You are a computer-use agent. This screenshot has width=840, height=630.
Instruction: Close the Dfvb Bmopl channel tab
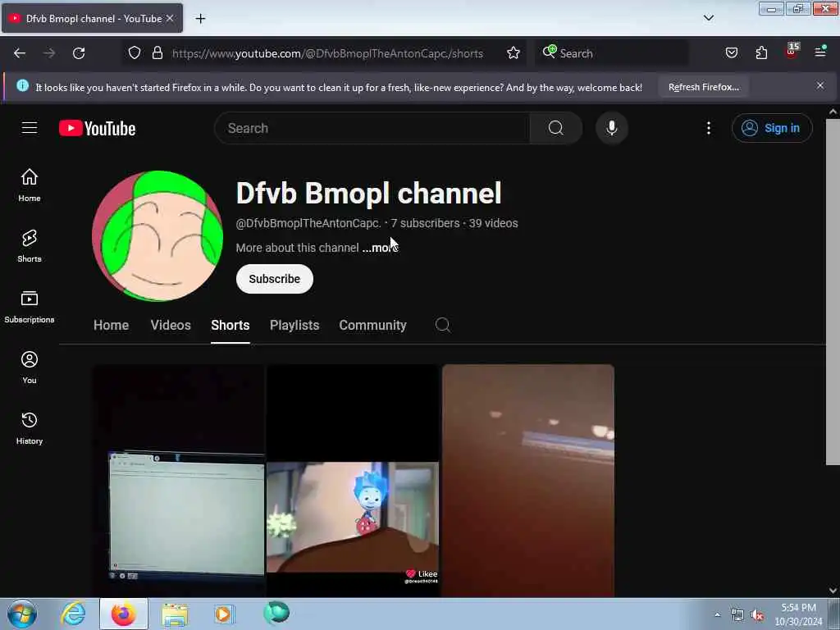point(170,18)
